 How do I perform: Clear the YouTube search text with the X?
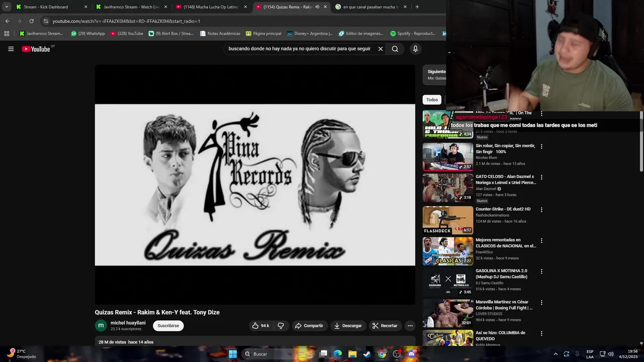[x=380, y=49]
